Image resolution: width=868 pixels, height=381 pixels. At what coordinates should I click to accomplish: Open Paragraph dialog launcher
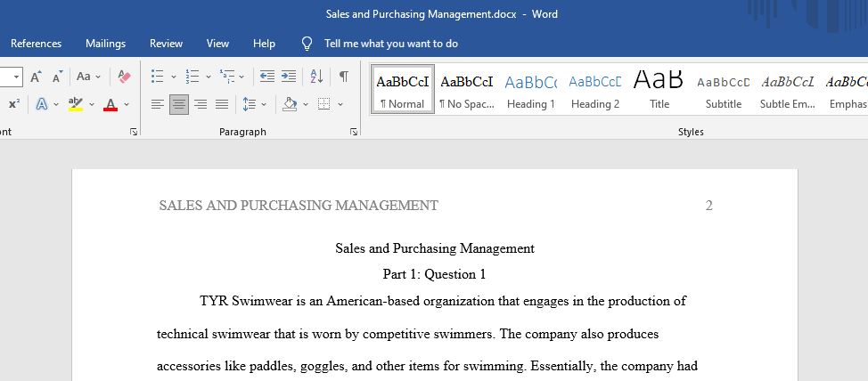tap(354, 132)
